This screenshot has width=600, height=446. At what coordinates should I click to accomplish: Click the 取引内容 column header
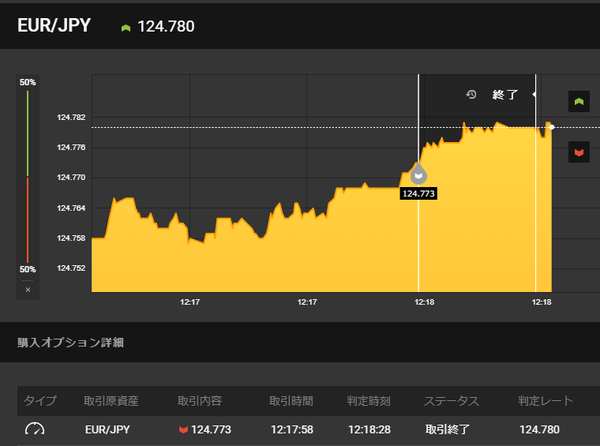click(x=199, y=400)
